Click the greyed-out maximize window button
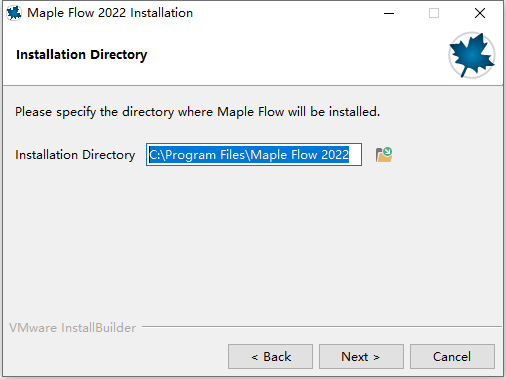This screenshot has width=506, height=379. tap(434, 13)
